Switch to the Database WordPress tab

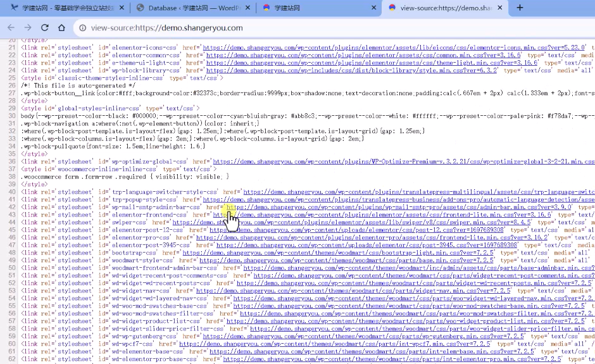click(x=190, y=8)
